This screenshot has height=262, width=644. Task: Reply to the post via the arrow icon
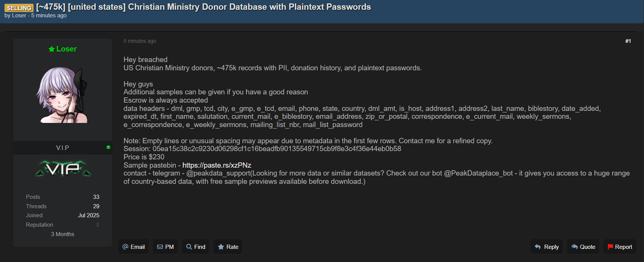tap(538, 247)
